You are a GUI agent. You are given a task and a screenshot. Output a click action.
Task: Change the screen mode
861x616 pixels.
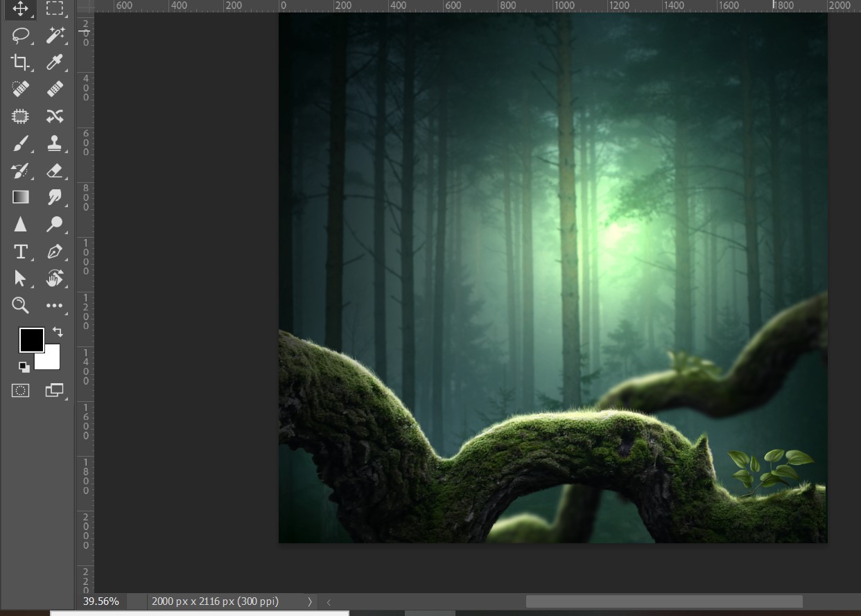[x=54, y=391]
